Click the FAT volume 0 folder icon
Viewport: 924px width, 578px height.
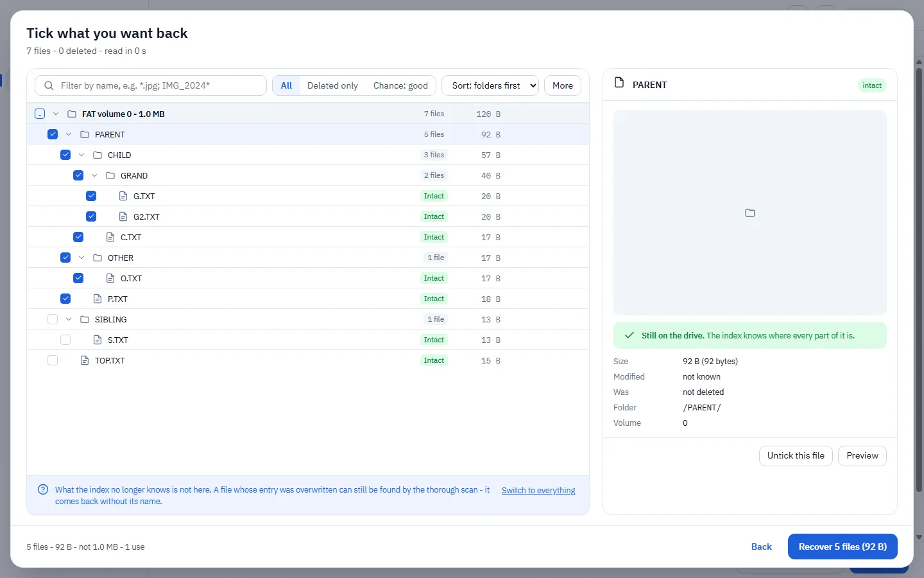coord(72,114)
